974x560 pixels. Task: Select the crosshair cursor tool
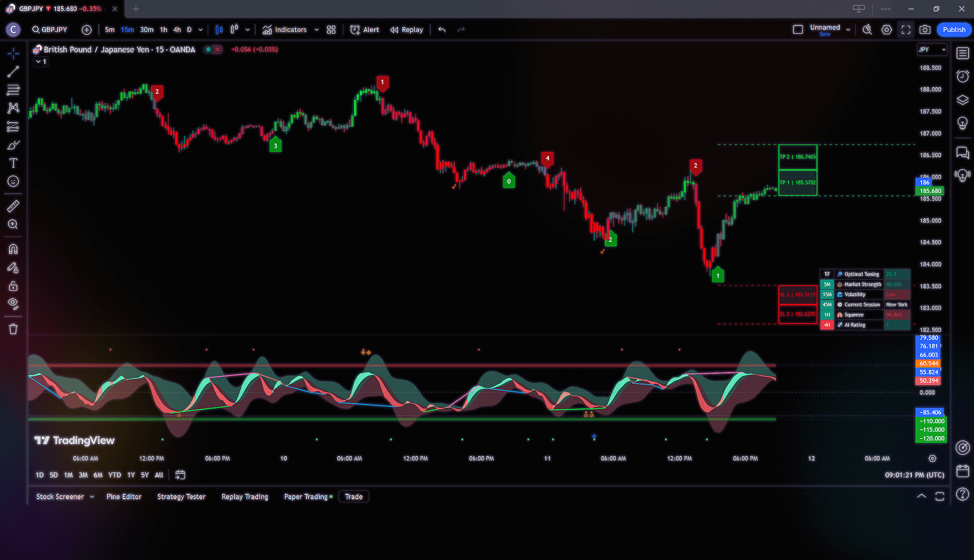pos(13,54)
